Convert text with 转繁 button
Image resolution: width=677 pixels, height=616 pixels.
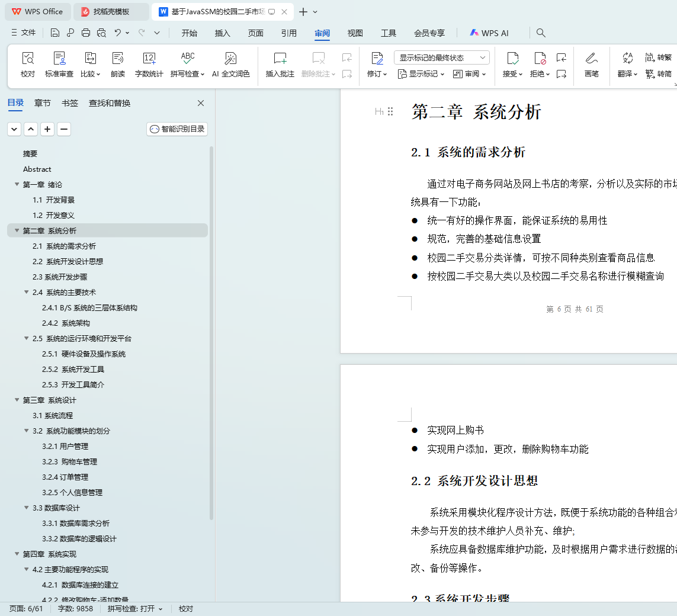coord(659,57)
